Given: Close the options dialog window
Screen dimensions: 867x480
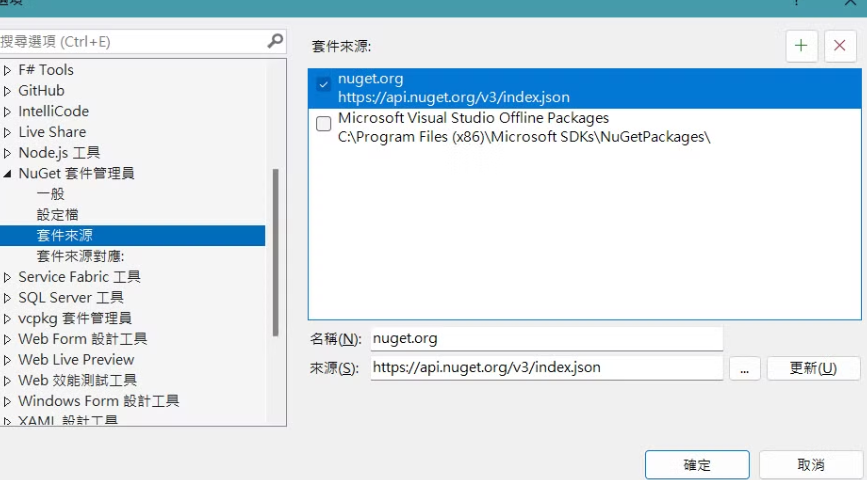Looking at the screenshot, I should [x=850, y=3].
